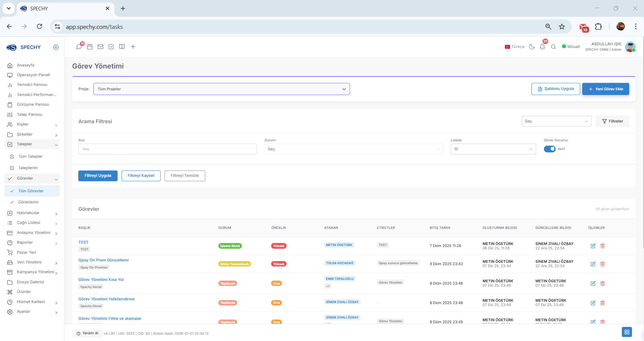The height and width of the screenshot is (341, 644).
Task: Open the mail envelope icon in toolbar
Action: pos(100,47)
